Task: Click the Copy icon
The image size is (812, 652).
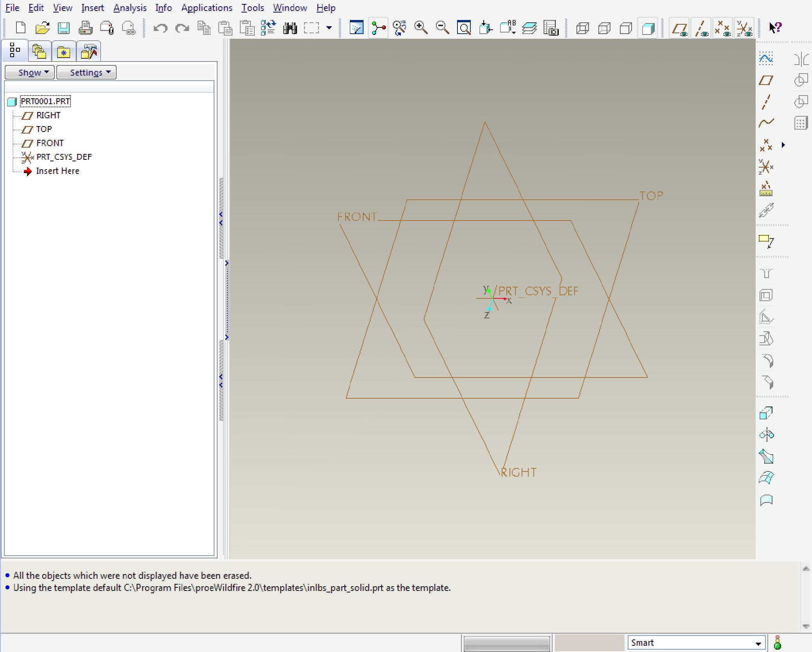Action: point(204,28)
